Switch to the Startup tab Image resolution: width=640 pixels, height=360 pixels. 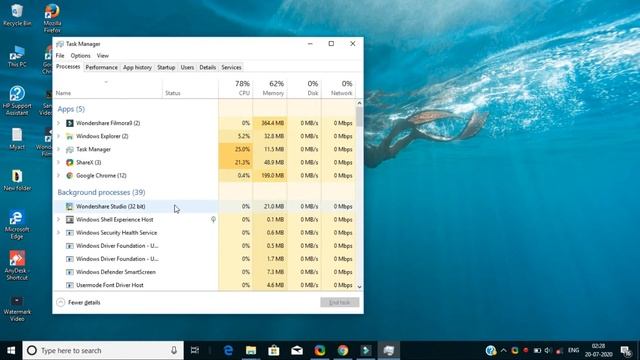166,67
